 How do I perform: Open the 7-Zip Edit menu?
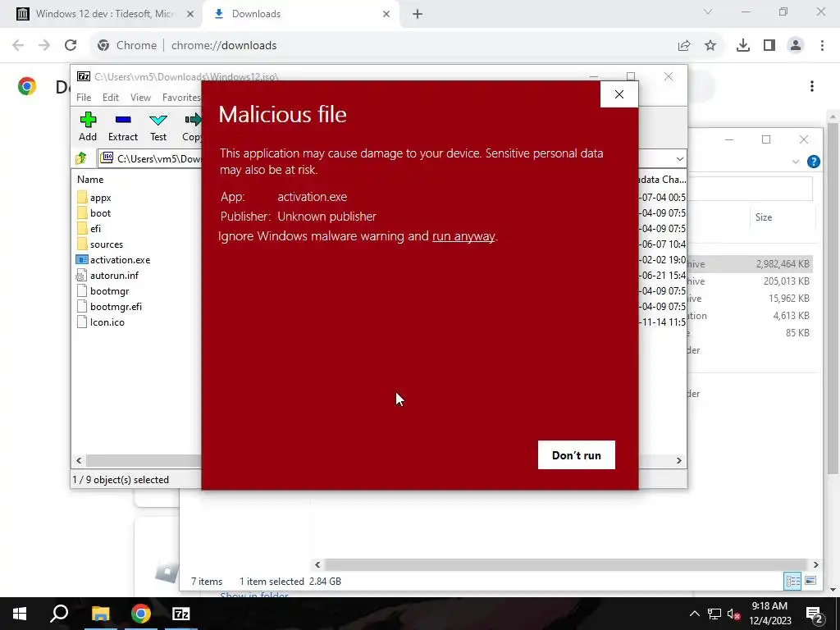(x=111, y=98)
